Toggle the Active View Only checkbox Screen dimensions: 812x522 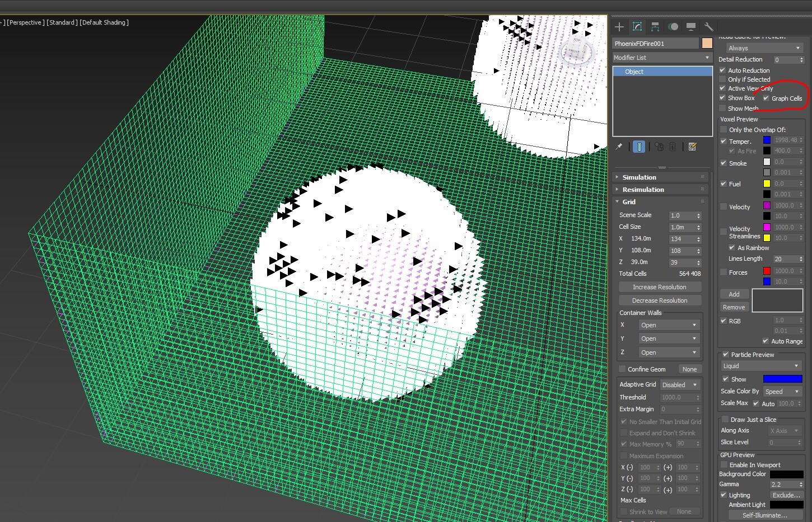click(x=722, y=88)
